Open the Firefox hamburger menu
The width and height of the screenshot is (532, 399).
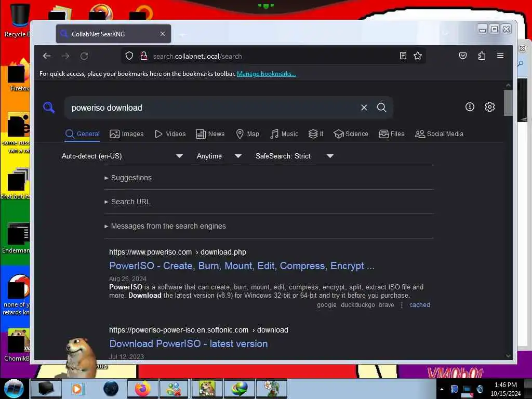500,56
